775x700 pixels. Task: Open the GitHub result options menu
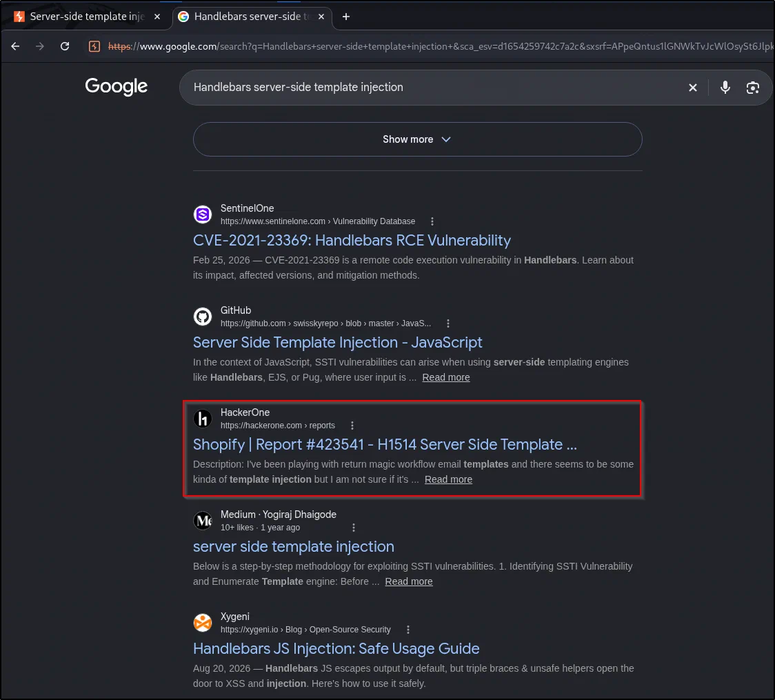click(447, 323)
